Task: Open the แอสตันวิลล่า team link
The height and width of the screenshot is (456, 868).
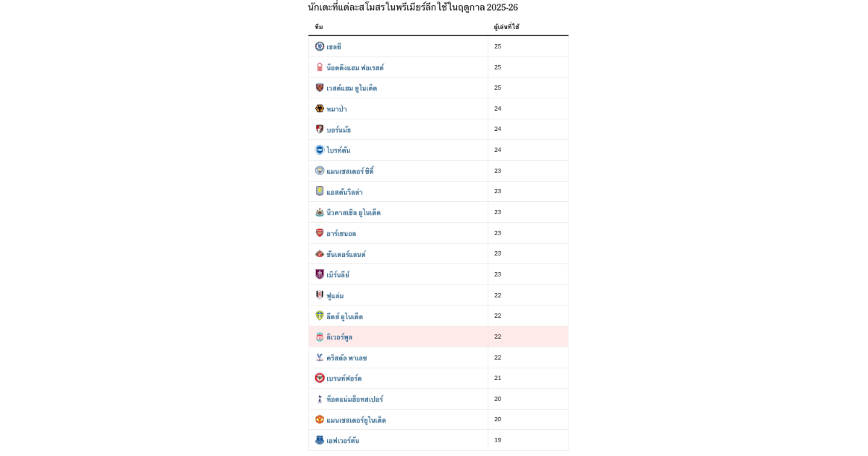Action: 344,192
